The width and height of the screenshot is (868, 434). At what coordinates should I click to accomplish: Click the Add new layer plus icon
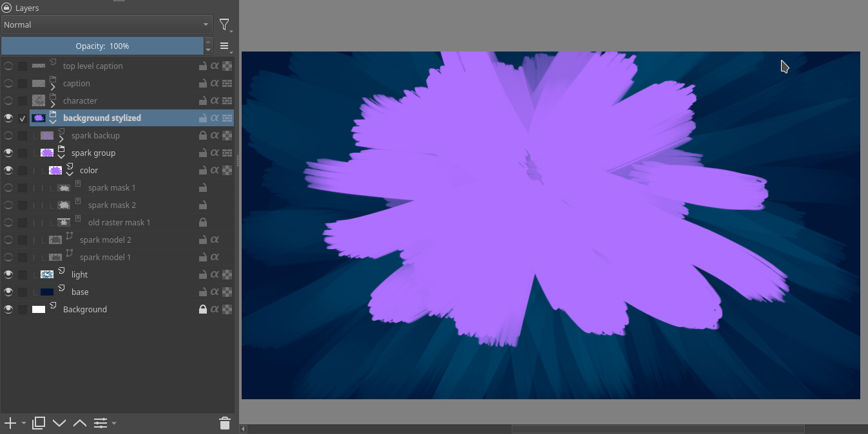coord(10,423)
